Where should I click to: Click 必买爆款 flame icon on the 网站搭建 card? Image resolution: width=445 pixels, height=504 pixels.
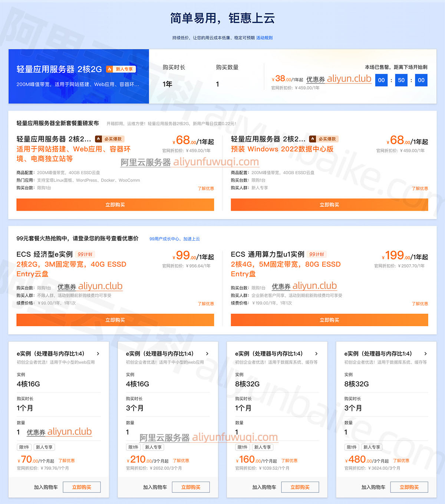point(98,139)
